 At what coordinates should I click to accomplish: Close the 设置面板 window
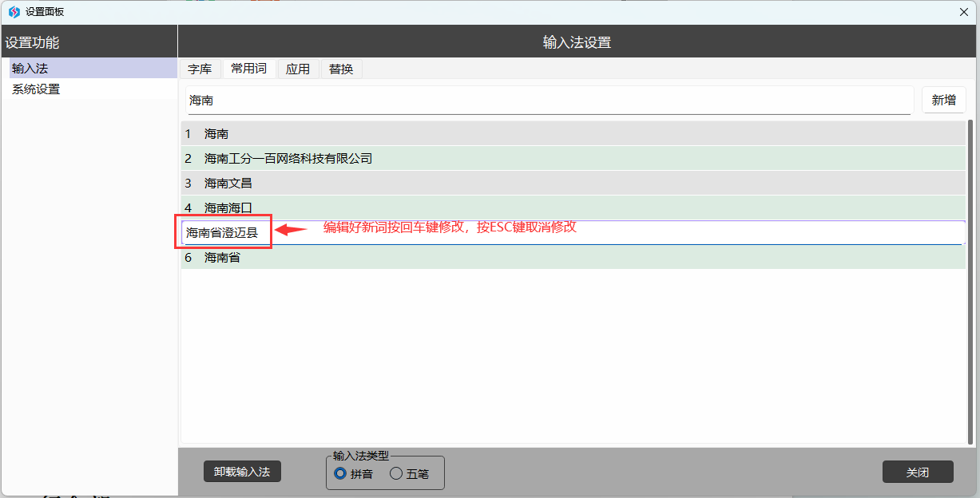coord(963,12)
